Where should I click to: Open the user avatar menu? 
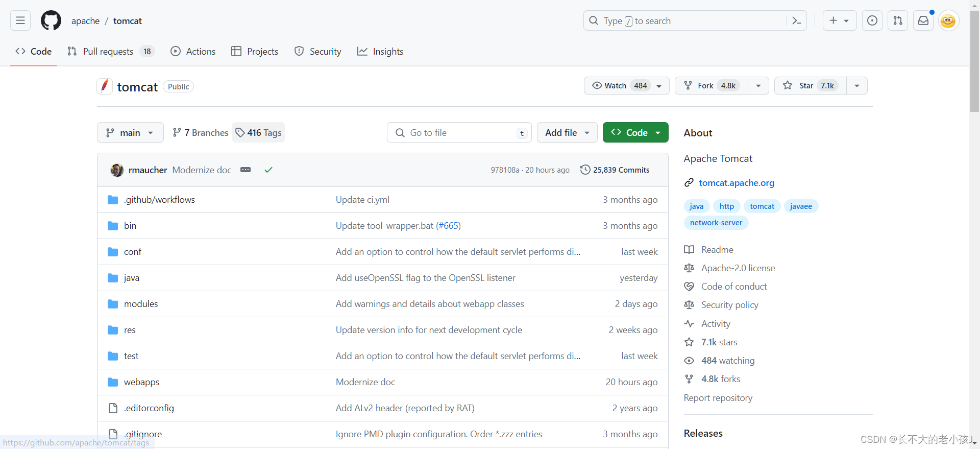click(948, 20)
